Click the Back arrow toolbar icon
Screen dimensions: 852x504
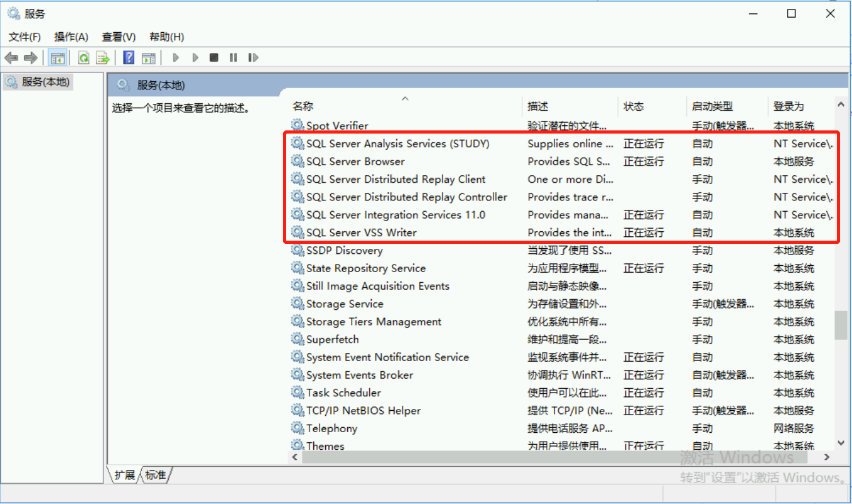[11, 58]
